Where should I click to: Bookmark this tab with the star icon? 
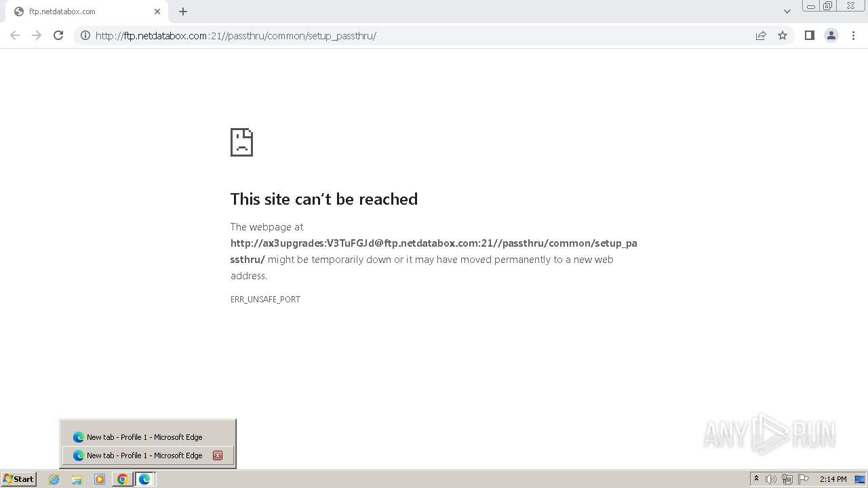point(783,35)
